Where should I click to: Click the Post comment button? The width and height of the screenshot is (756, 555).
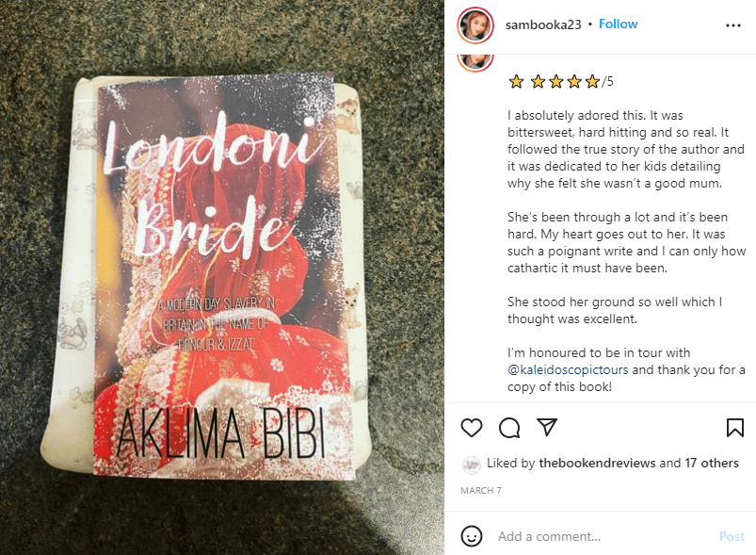pyautogui.click(x=732, y=536)
